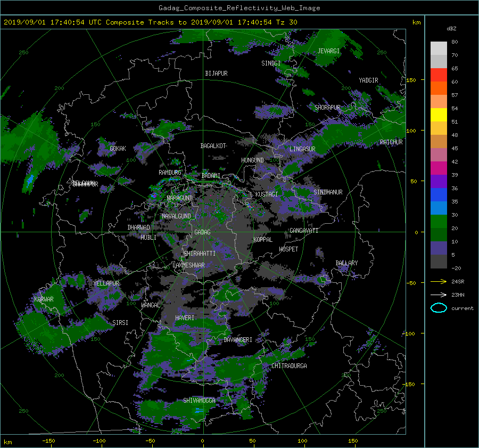Click the bottom-axis 100 km tick label
This screenshot has height=448, width=479.
coord(302,441)
